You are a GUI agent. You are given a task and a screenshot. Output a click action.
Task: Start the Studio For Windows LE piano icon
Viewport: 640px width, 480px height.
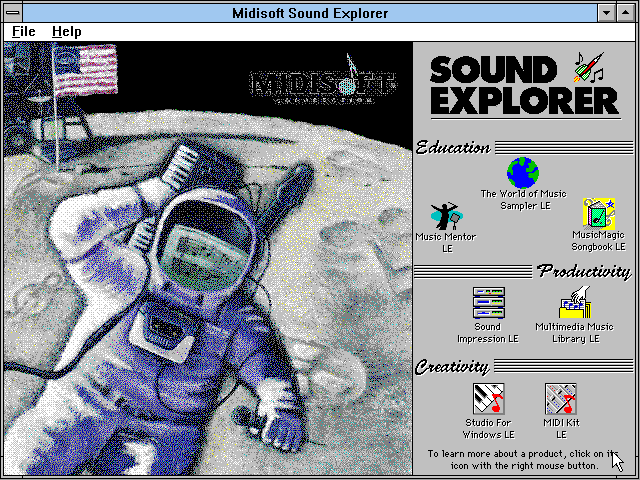click(x=489, y=398)
